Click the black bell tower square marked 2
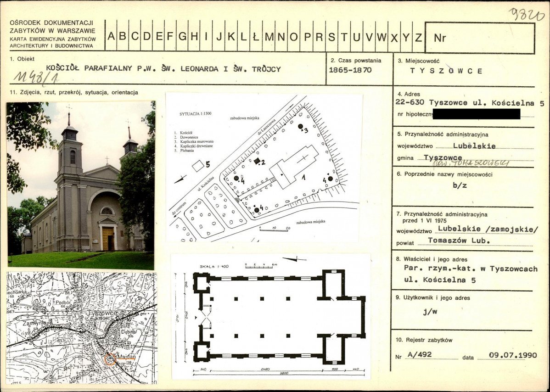Screen dimensions: 550x392 click(258, 161)
